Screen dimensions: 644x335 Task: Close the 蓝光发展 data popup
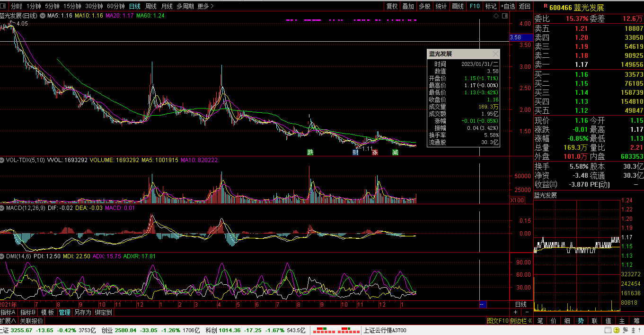(495, 54)
